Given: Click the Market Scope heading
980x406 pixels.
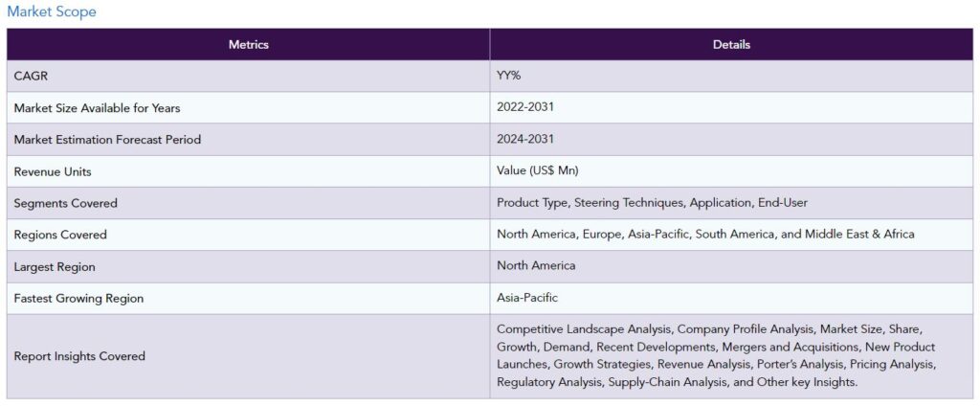Looking at the screenshot, I should [x=52, y=11].
